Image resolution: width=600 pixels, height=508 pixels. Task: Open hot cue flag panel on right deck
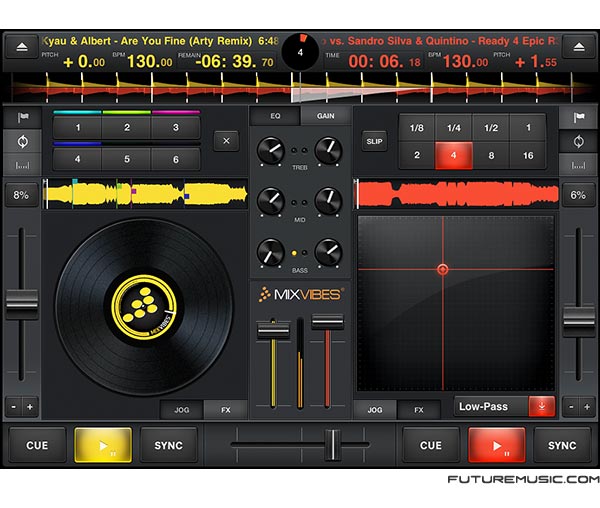579,117
